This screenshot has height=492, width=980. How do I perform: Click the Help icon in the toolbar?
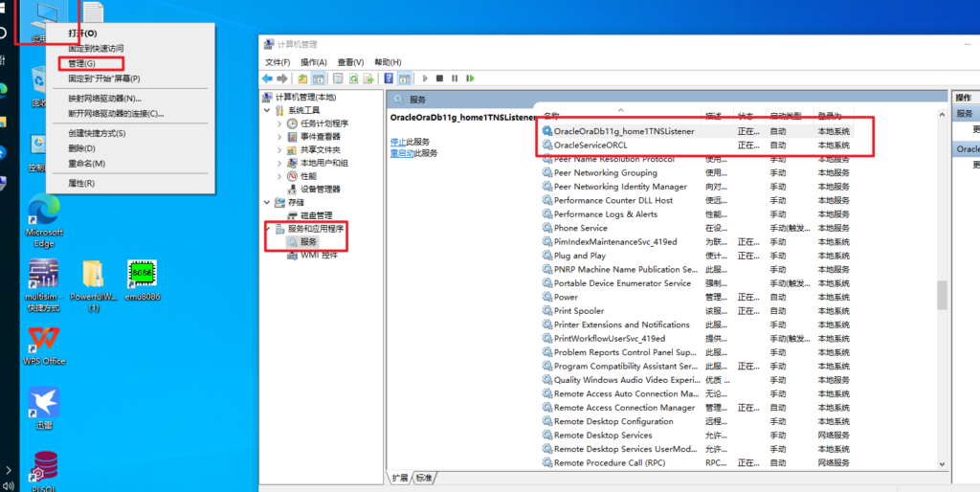click(389, 78)
